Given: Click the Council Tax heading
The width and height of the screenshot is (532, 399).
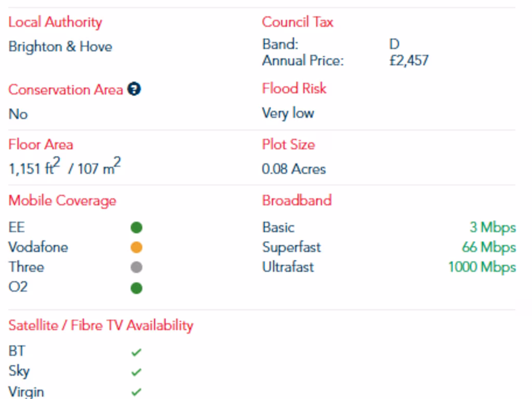Looking at the screenshot, I should [298, 22].
